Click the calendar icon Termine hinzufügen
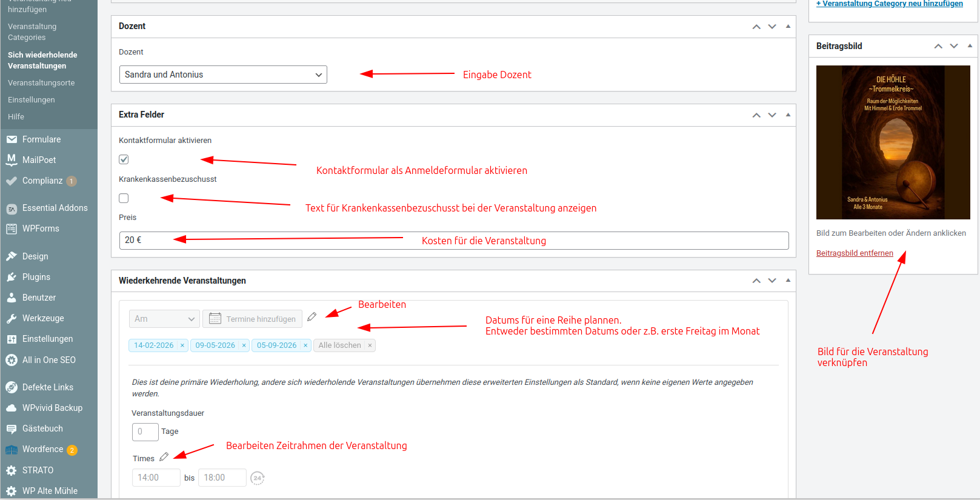The height and width of the screenshot is (500, 980). tap(215, 319)
